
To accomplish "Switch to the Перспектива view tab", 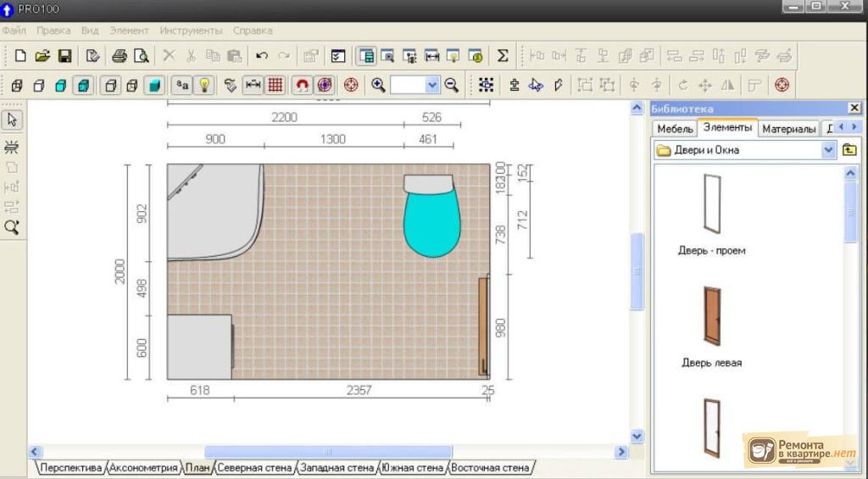I will 71,468.
